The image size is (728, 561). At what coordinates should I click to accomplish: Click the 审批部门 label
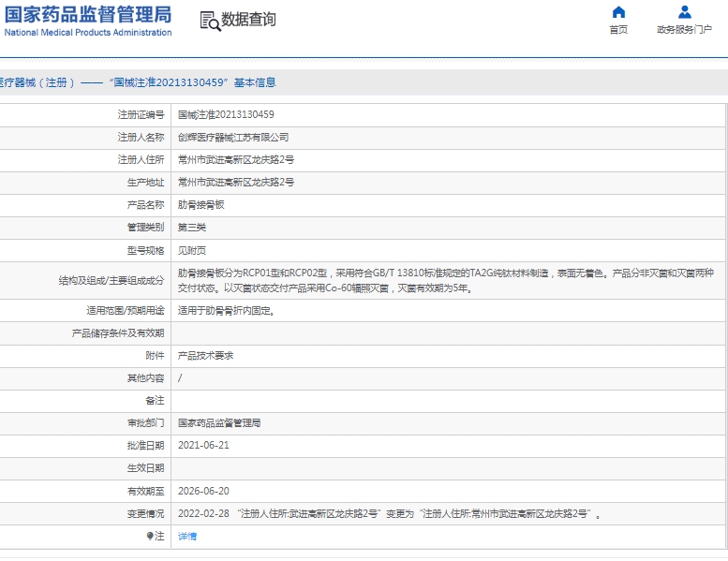145,422
